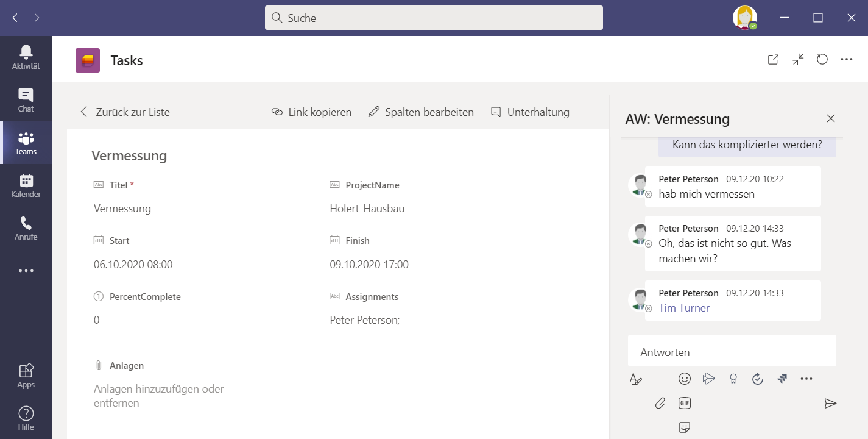This screenshot has width=868, height=439.
Task: Show more messaging extensions ellipsis
Action: (x=806, y=379)
